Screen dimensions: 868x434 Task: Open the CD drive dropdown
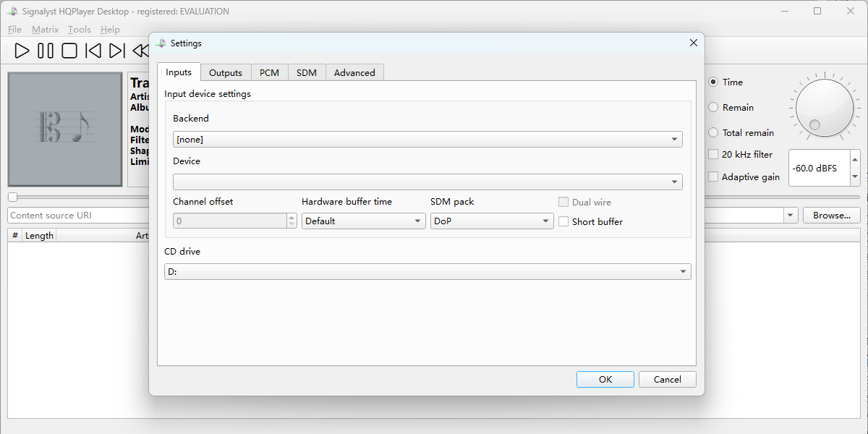pos(427,272)
